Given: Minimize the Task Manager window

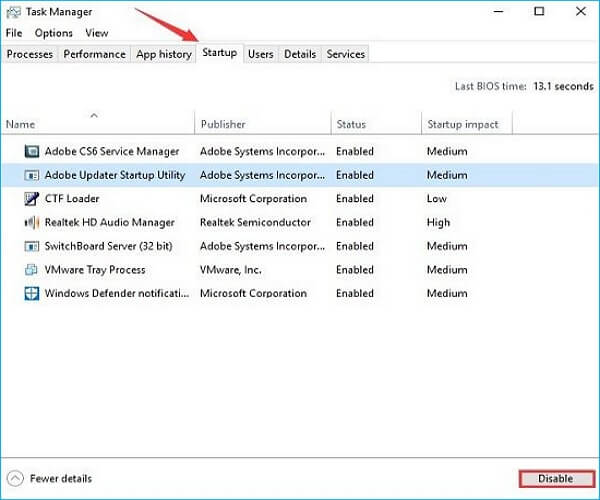Looking at the screenshot, I should coord(499,11).
